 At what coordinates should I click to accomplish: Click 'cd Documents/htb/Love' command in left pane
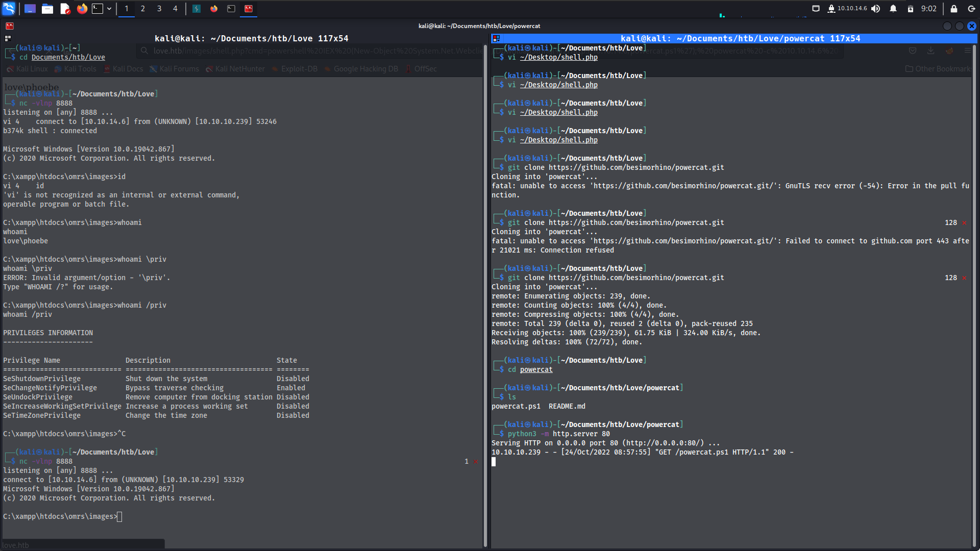[x=62, y=57]
